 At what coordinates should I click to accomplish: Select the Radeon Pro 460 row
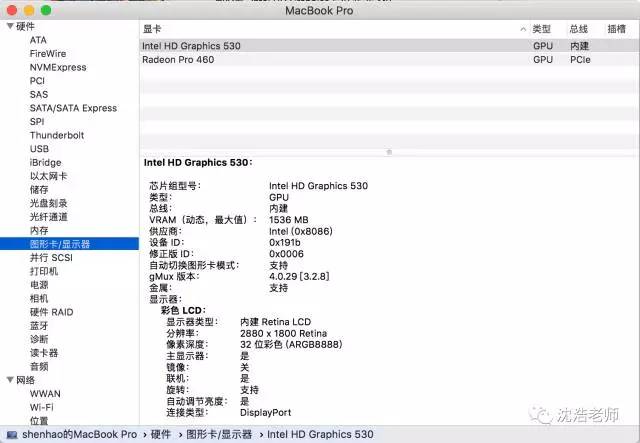pyautogui.click(x=389, y=60)
